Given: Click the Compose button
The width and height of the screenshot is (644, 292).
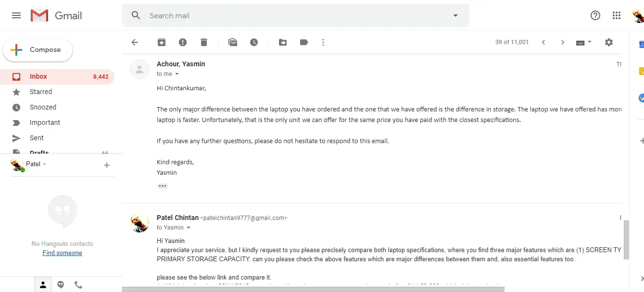Looking at the screenshot, I should tap(38, 50).
